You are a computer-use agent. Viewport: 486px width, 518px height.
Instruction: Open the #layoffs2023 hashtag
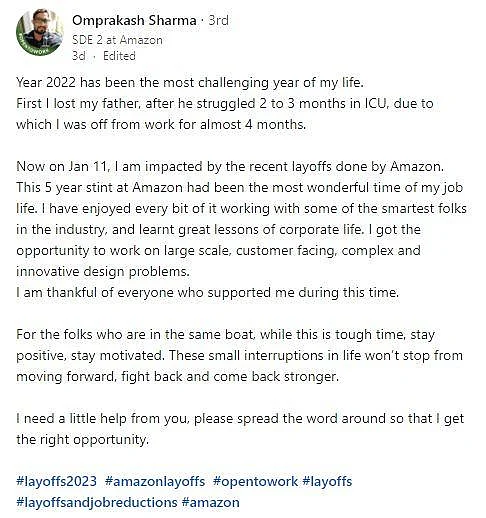tap(57, 481)
